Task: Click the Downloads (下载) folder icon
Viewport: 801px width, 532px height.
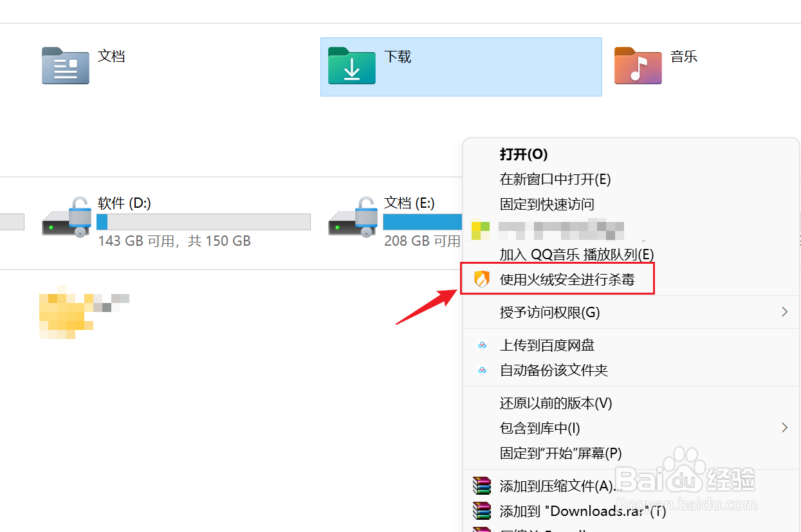Action: point(352,66)
